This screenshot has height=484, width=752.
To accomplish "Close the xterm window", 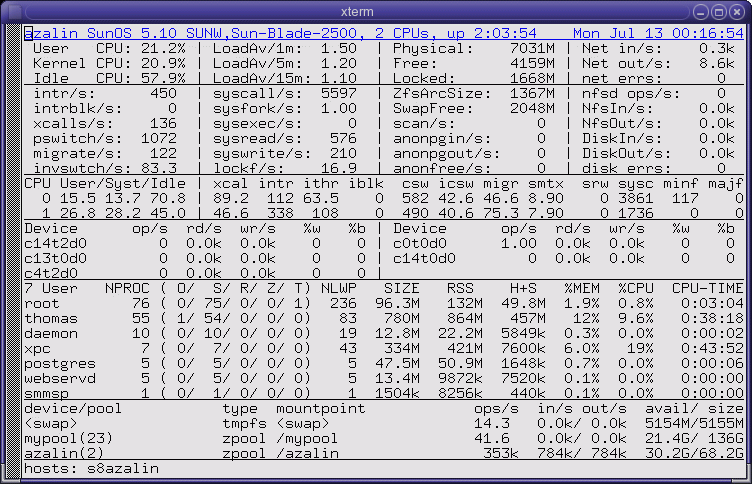I will click(x=737, y=12).
